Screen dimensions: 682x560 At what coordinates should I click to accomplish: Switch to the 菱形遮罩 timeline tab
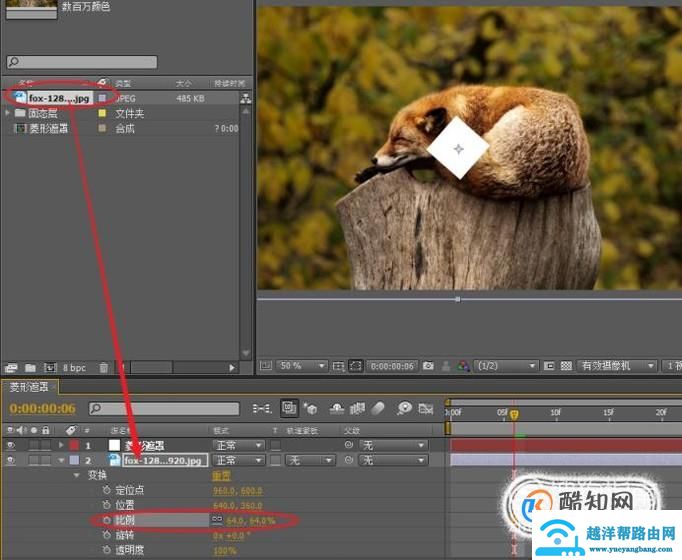(29, 387)
